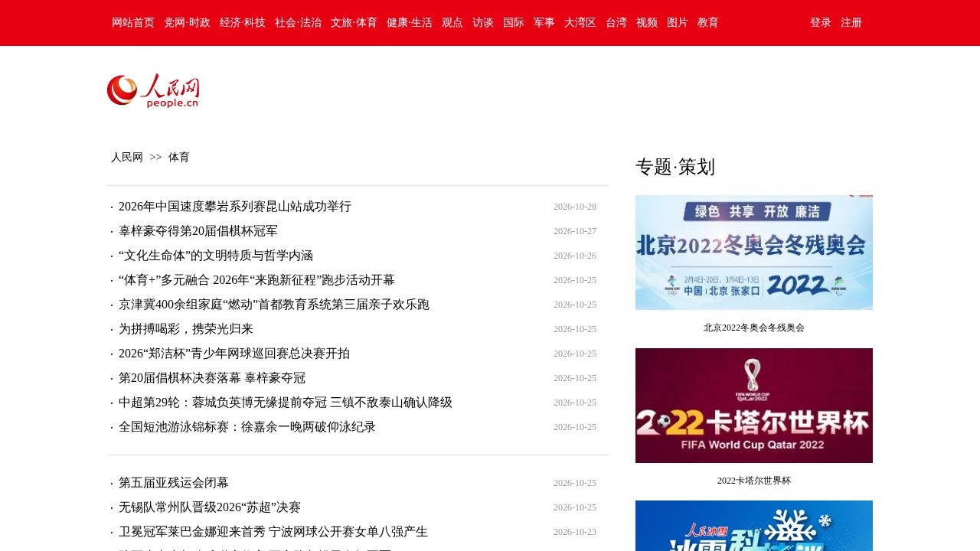Open article 中超第29轮：蓉城负英博无缘提前夺冠
The image size is (980, 551).
coord(286,403)
